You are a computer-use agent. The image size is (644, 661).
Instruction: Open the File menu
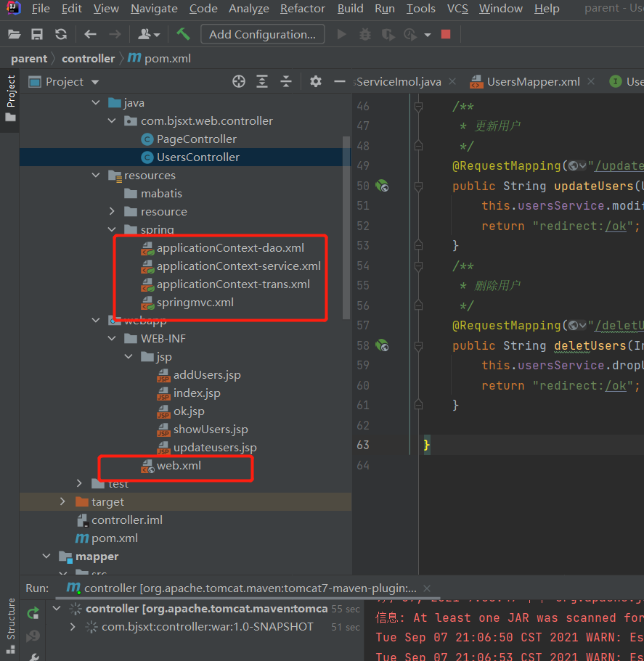click(x=41, y=9)
